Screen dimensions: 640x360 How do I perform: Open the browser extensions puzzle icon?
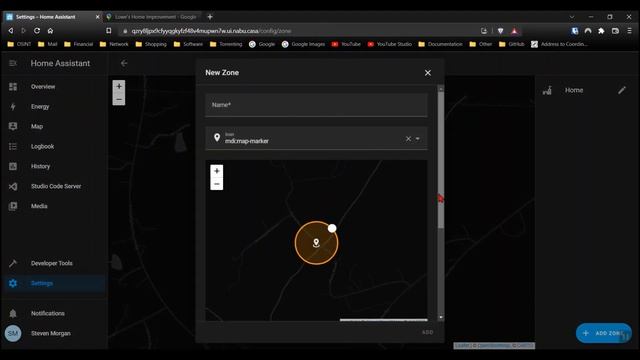(x=601, y=31)
